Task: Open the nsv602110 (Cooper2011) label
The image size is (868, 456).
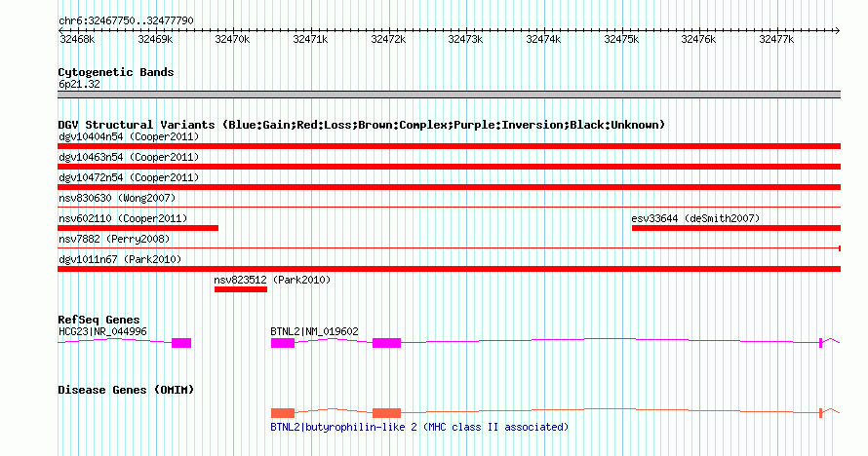Action: click(123, 218)
